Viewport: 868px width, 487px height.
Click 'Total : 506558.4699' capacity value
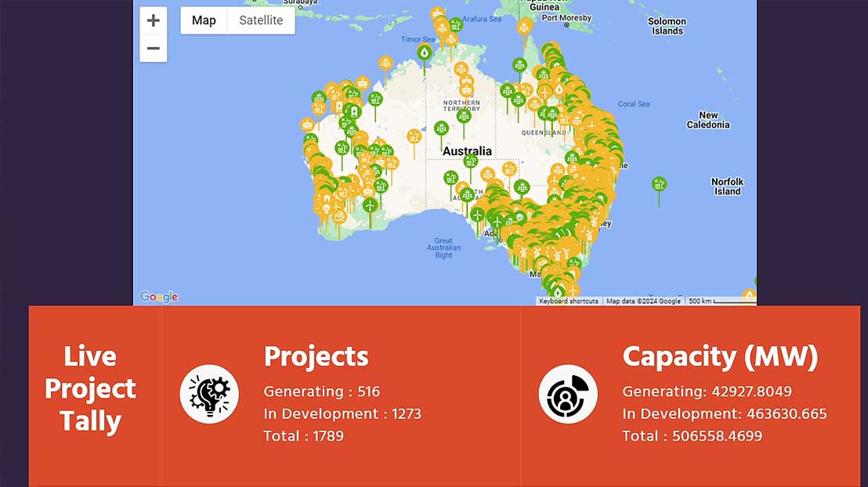pos(692,436)
